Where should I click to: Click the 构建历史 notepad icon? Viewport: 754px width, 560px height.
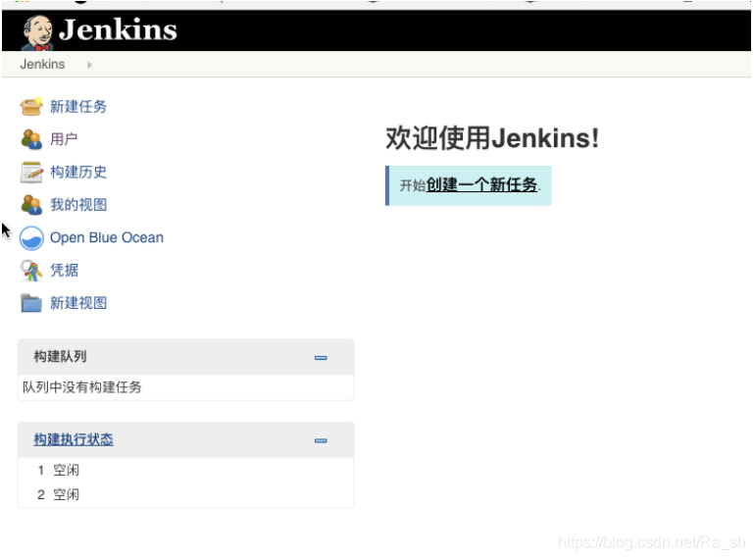pos(31,172)
